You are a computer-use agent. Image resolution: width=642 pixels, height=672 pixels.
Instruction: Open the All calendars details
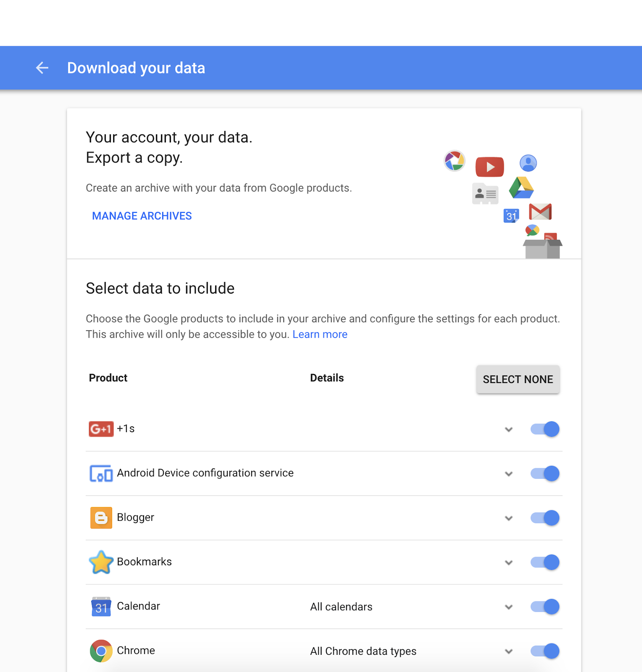pyautogui.click(x=341, y=606)
